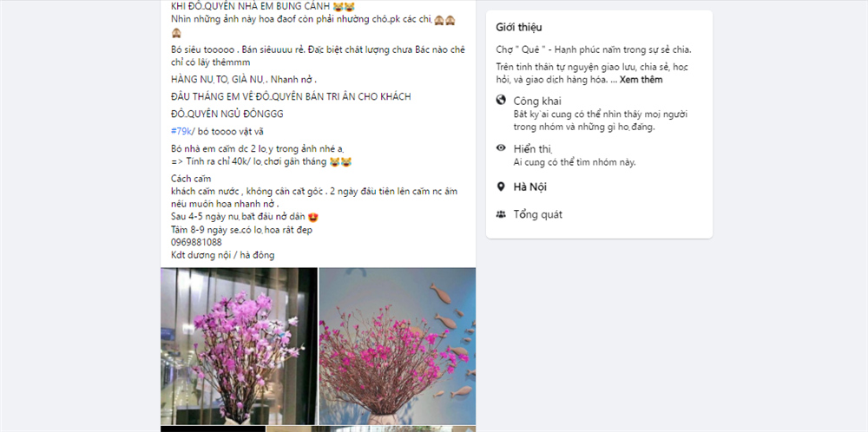Screen dimensions: 868x432
Task: Click the cat emoji after chơi gần tháng
Action: tap(340, 162)
